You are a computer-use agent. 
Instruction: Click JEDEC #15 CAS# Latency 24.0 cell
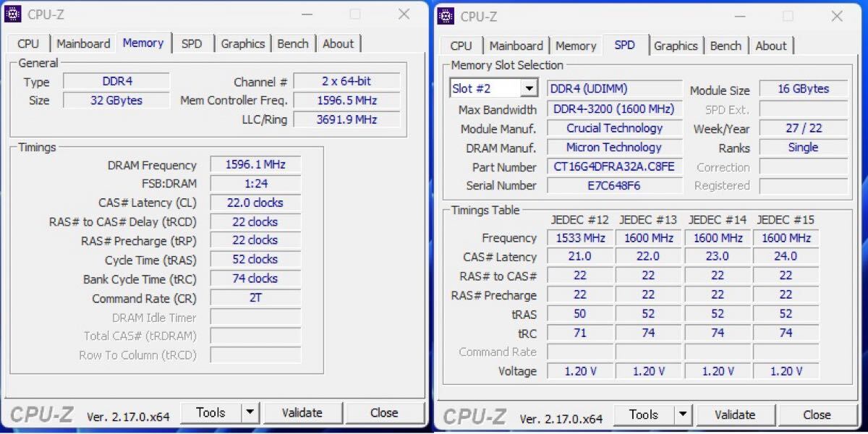click(x=786, y=256)
